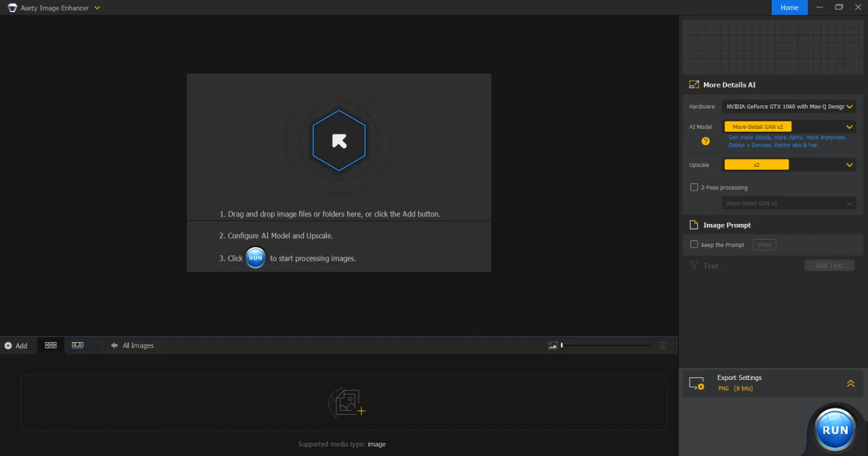Click the hexagon import arrow icon

339,140
